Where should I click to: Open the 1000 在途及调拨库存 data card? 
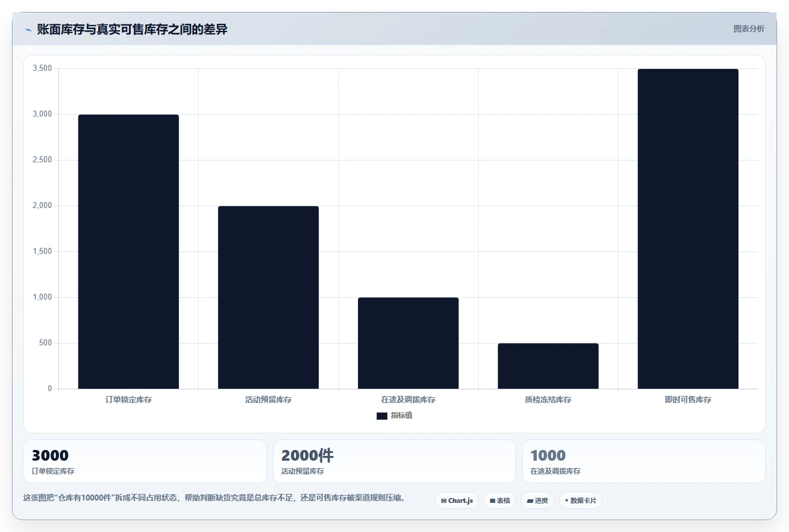(x=644, y=461)
